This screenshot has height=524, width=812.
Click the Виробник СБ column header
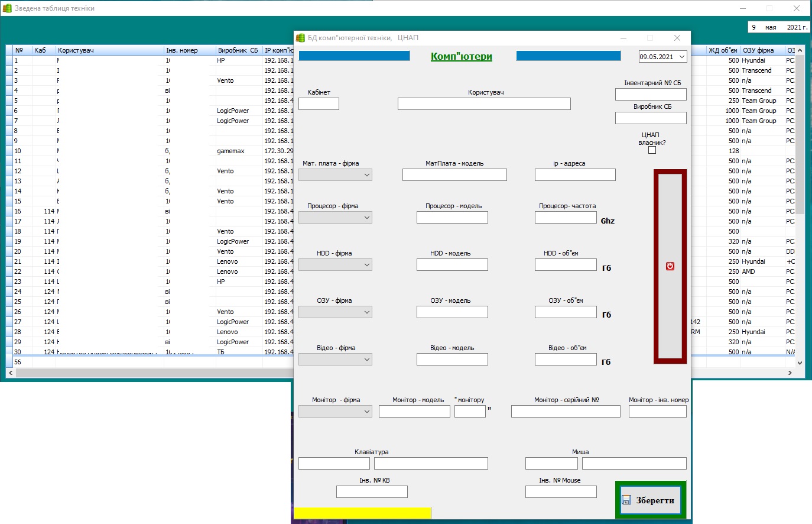coord(239,50)
